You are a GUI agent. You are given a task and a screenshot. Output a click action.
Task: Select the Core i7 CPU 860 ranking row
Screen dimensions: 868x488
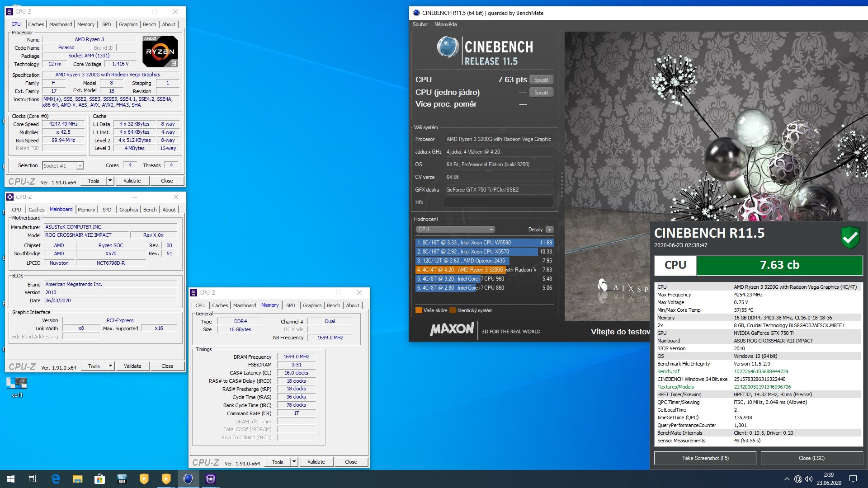pos(484,288)
